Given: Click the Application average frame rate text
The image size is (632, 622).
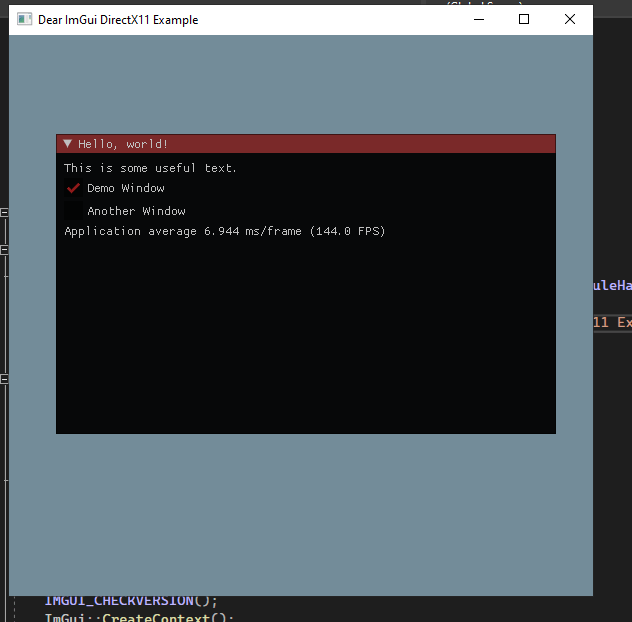Looking at the screenshot, I should 225,231.
